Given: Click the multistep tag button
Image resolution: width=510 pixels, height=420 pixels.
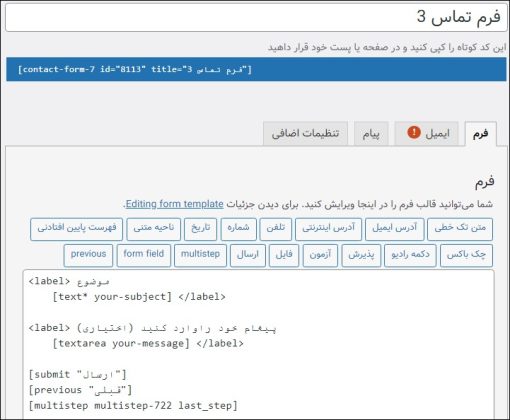Looking at the screenshot, I should coord(200,255).
